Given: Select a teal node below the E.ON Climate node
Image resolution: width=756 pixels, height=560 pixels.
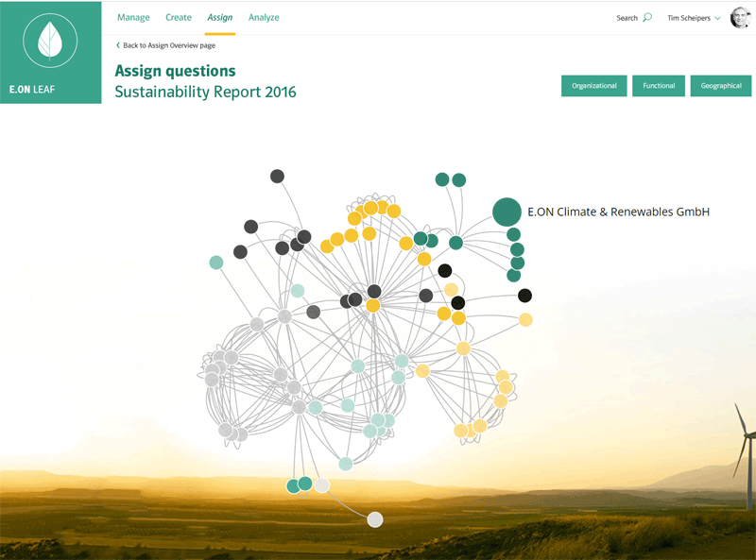Looking at the screenshot, I should click(x=515, y=250).
